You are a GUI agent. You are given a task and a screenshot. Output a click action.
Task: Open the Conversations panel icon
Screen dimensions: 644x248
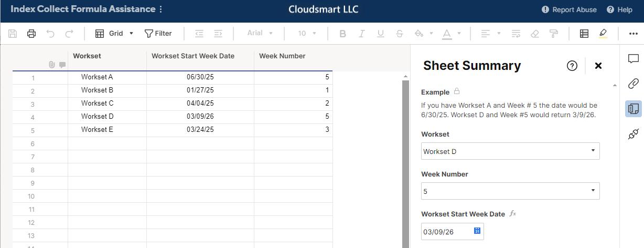click(x=633, y=58)
